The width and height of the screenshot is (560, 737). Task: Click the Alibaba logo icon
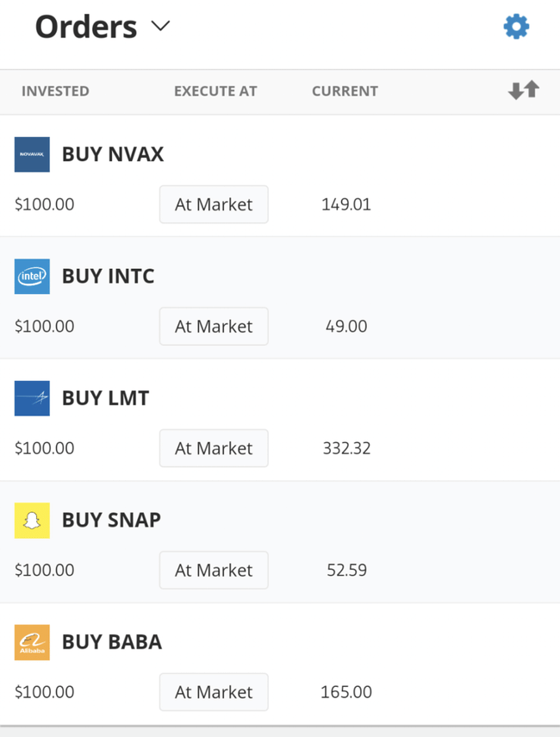click(32, 642)
